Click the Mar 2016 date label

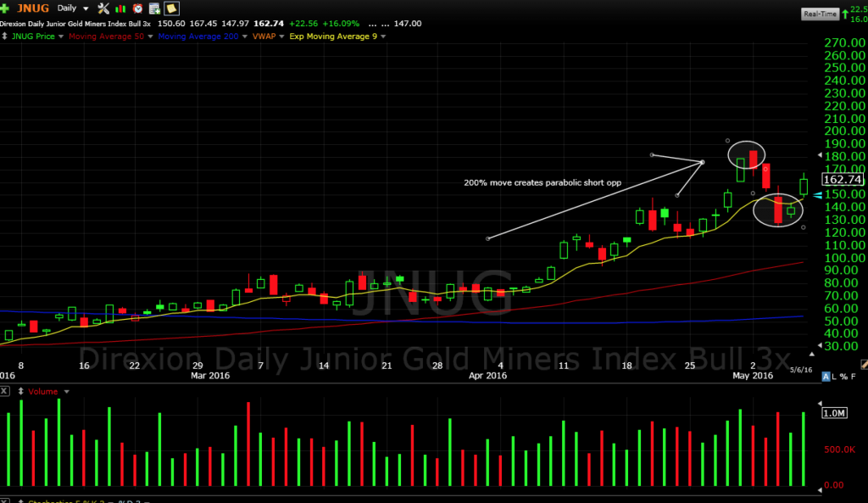210,376
